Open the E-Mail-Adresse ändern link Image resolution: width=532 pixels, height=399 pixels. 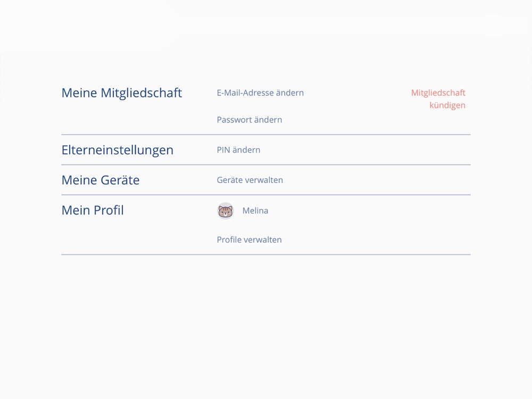pos(260,93)
